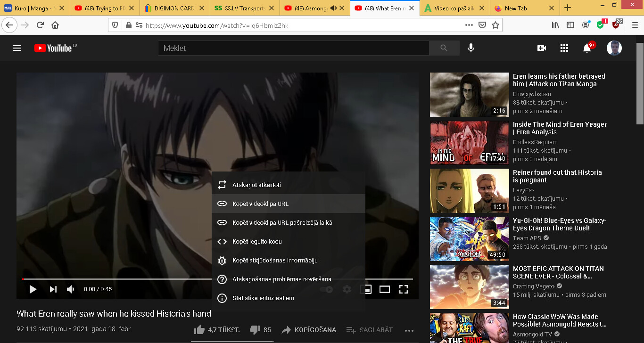Enter fullscreen mode in the player
Screen dimensions: 644x343
[x=404, y=289]
